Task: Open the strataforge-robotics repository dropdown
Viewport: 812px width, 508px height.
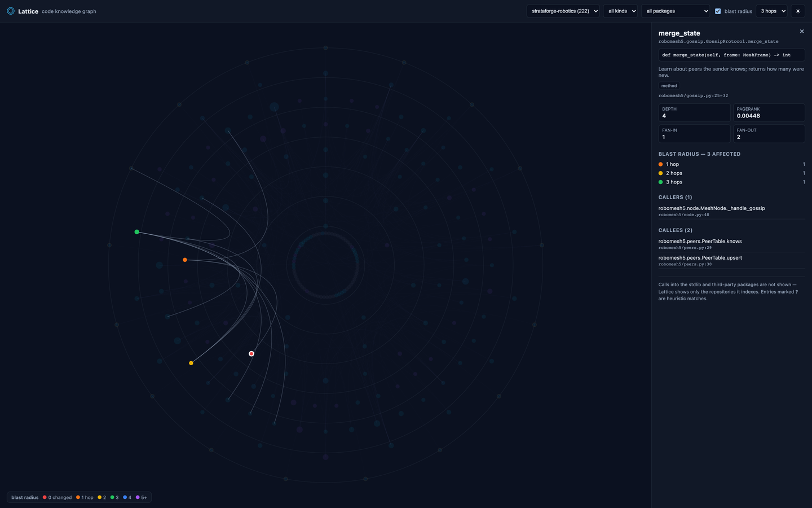Action: point(563,11)
